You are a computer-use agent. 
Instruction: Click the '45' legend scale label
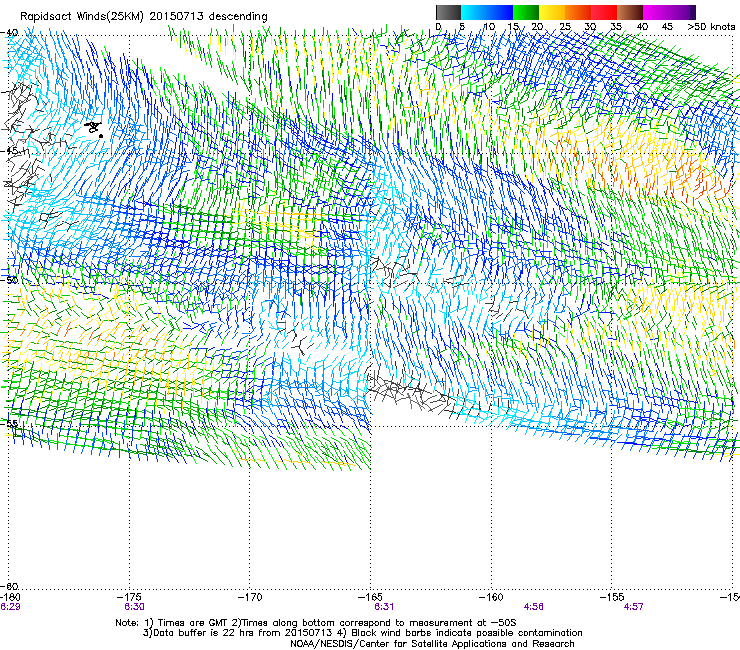[667, 26]
